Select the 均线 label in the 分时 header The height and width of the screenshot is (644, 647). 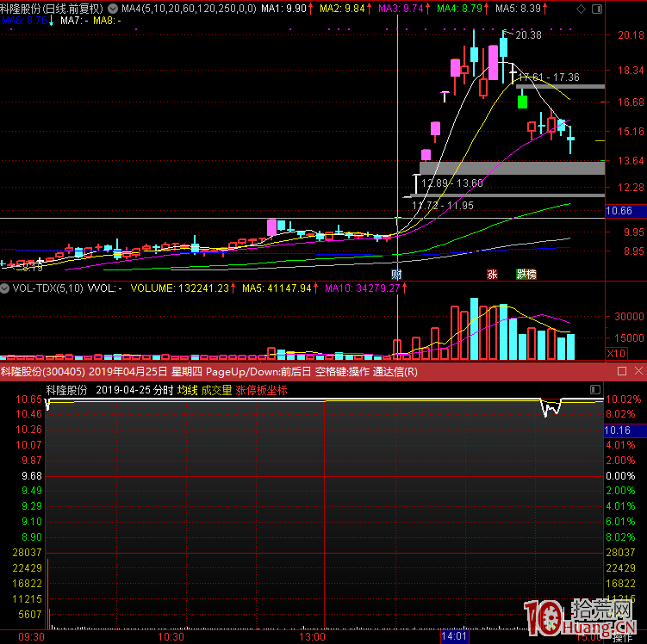pos(187,390)
